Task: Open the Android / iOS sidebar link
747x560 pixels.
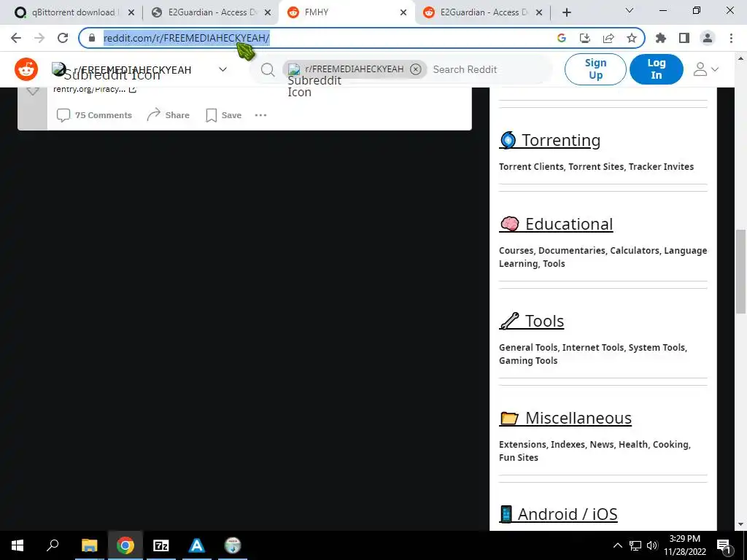Action: click(558, 514)
